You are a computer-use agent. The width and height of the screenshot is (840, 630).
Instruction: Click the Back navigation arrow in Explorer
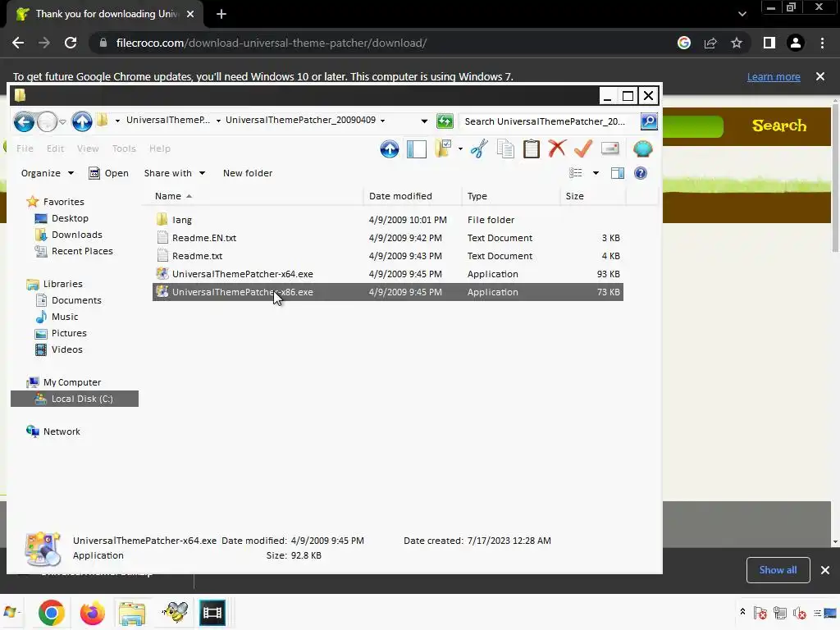(x=24, y=121)
